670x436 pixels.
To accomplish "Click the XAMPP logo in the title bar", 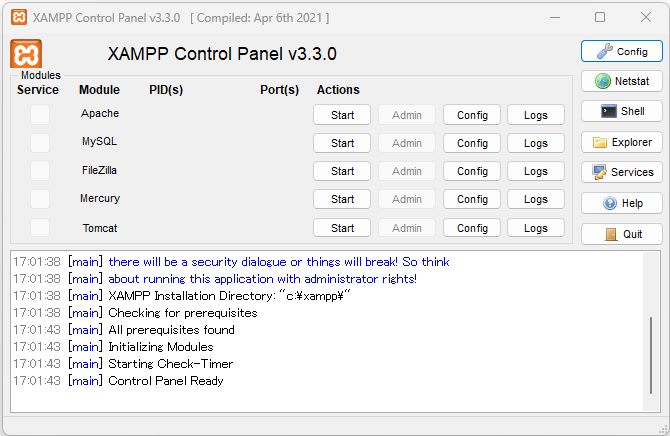I will click(x=18, y=18).
